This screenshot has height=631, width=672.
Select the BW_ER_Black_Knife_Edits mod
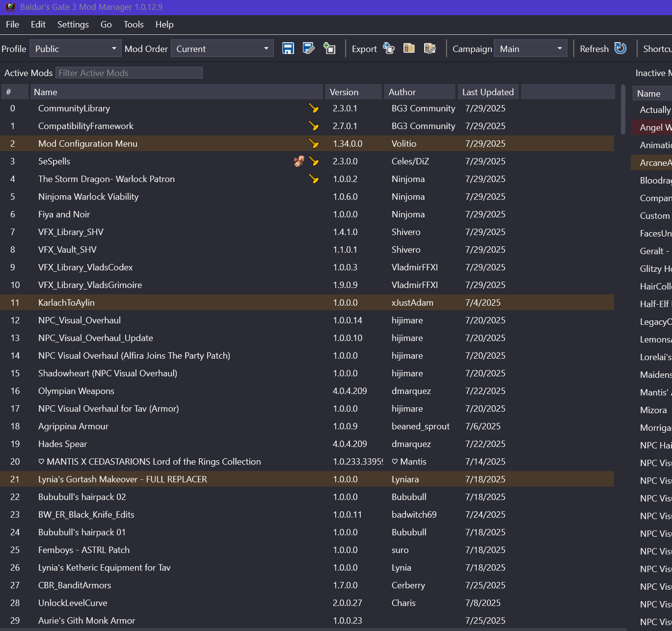pos(307,515)
